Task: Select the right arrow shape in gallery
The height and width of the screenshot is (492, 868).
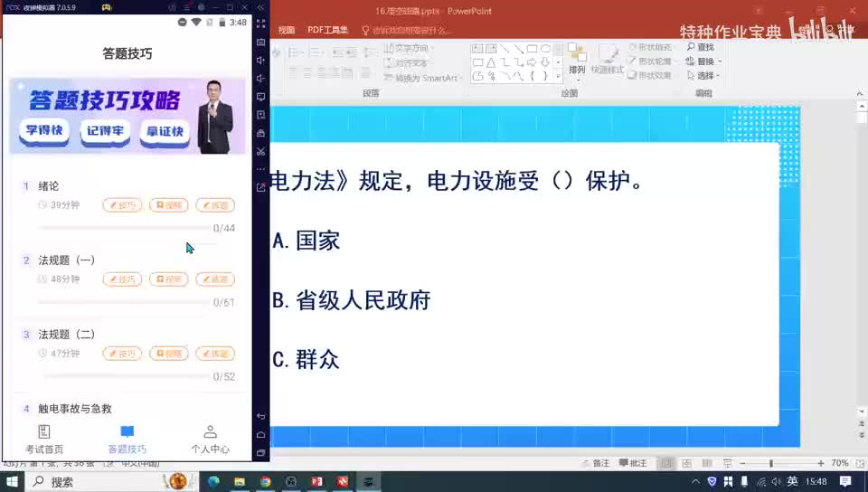Action: pos(532,62)
